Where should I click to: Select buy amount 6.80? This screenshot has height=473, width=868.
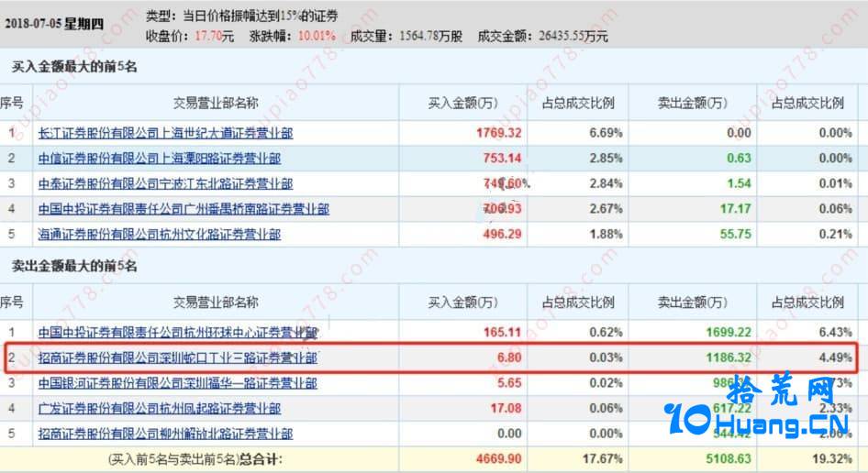(x=509, y=357)
